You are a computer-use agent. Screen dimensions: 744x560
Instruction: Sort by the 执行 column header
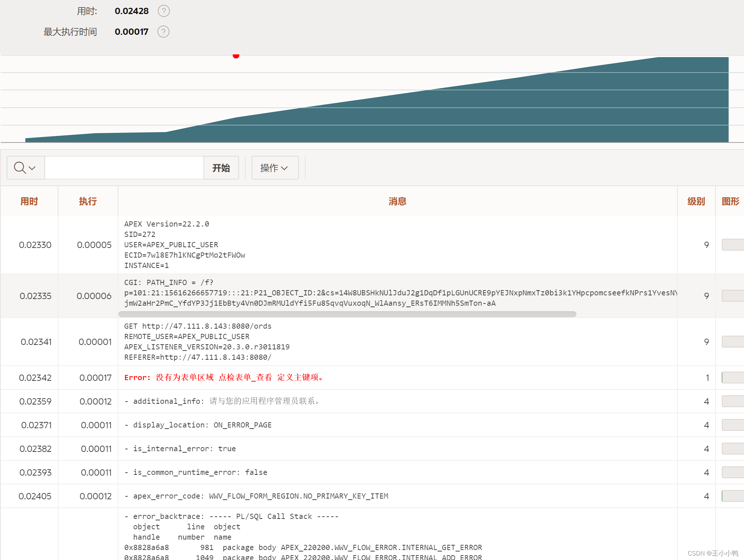[x=88, y=201]
